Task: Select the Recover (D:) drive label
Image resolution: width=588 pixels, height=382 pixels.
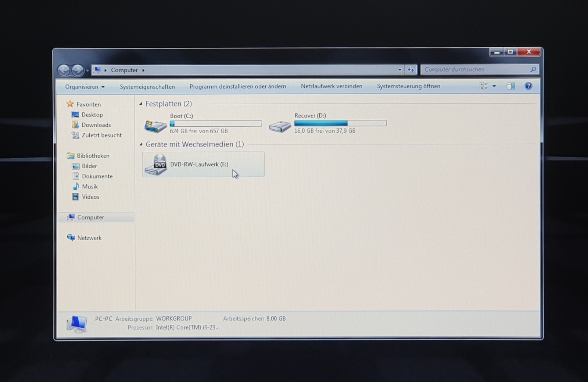Action: click(x=310, y=116)
